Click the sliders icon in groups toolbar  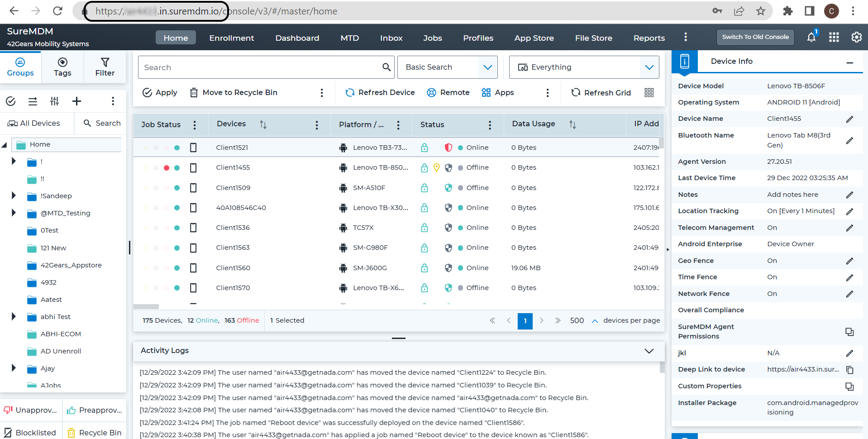[x=55, y=101]
